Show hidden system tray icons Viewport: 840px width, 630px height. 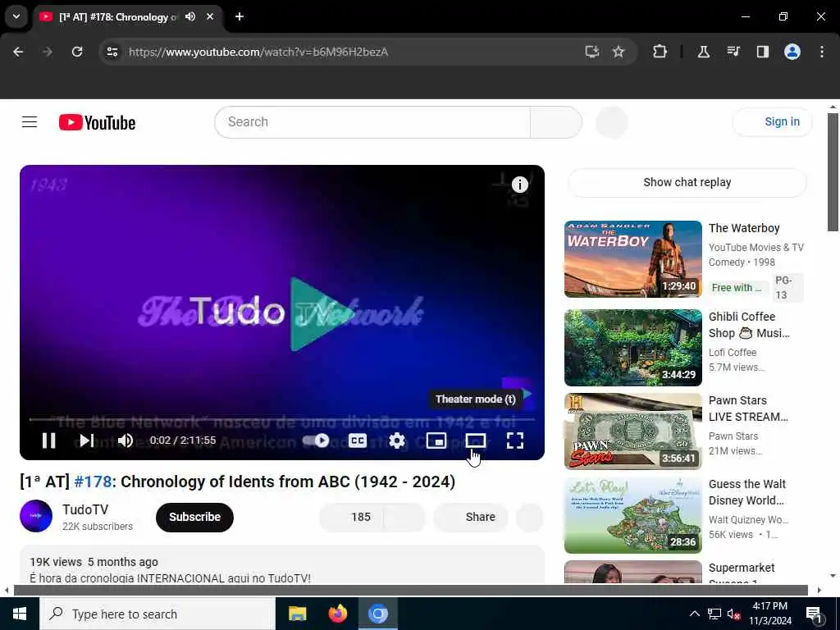coord(694,614)
